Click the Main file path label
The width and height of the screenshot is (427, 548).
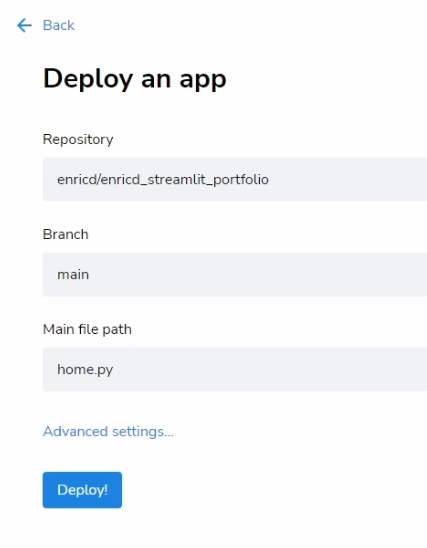point(87,330)
